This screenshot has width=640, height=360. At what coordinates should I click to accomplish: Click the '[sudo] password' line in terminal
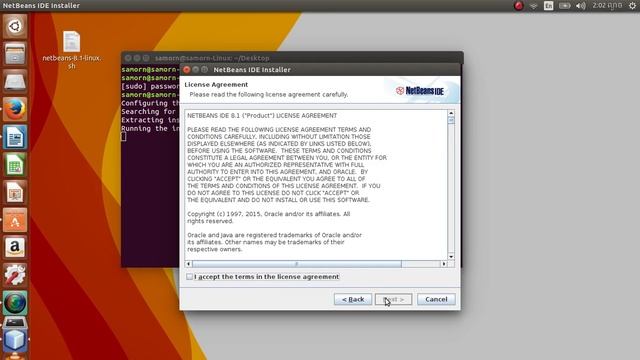point(150,86)
